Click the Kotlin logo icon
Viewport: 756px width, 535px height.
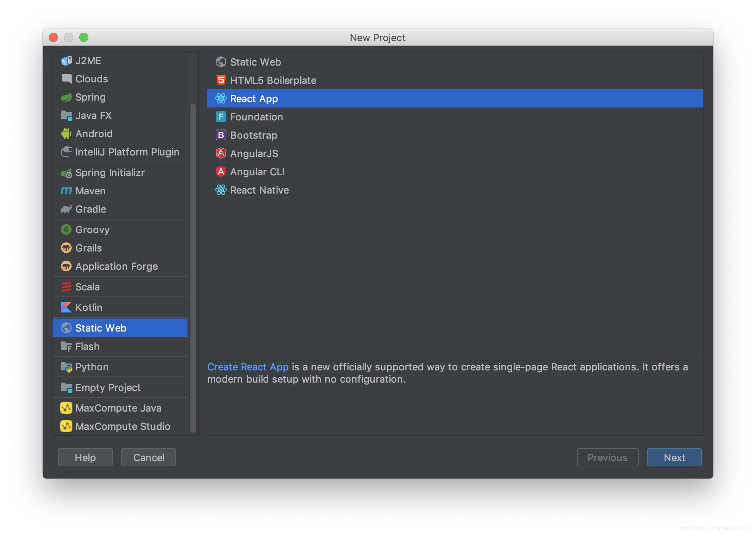click(x=66, y=307)
